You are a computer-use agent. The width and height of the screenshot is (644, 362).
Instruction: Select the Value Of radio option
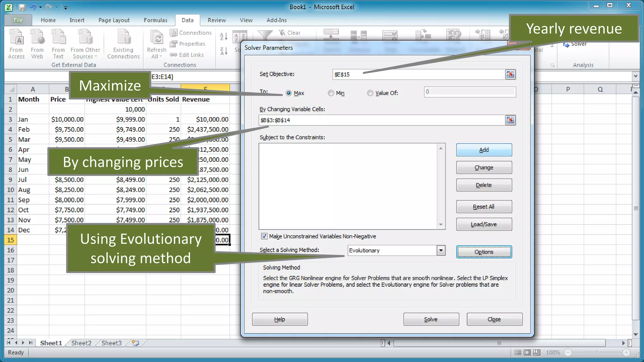[370, 93]
